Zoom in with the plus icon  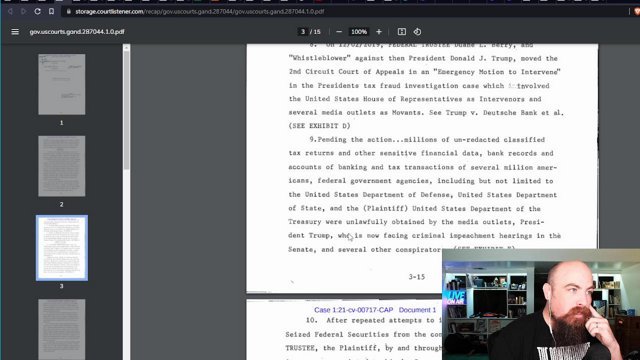379,32
